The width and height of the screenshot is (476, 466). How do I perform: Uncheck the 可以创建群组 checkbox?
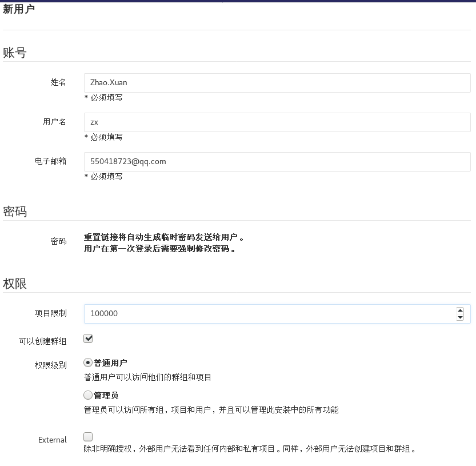pyautogui.click(x=88, y=338)
